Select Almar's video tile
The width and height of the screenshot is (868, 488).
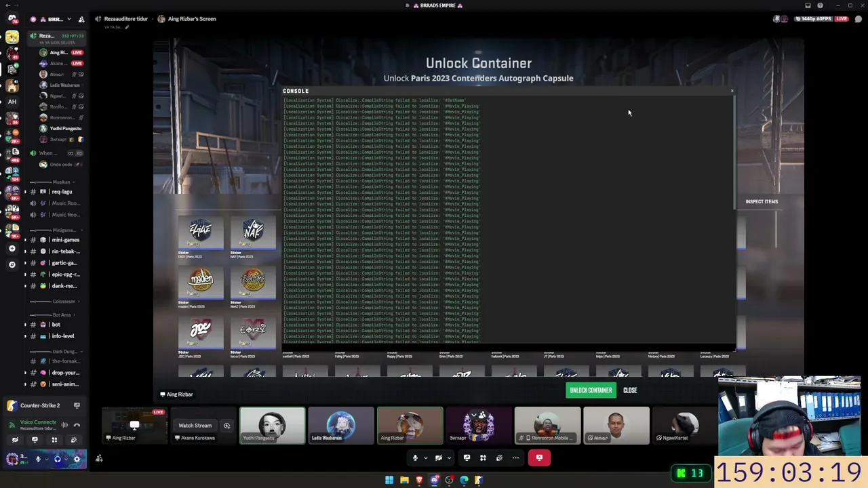(x=616, y=426)
